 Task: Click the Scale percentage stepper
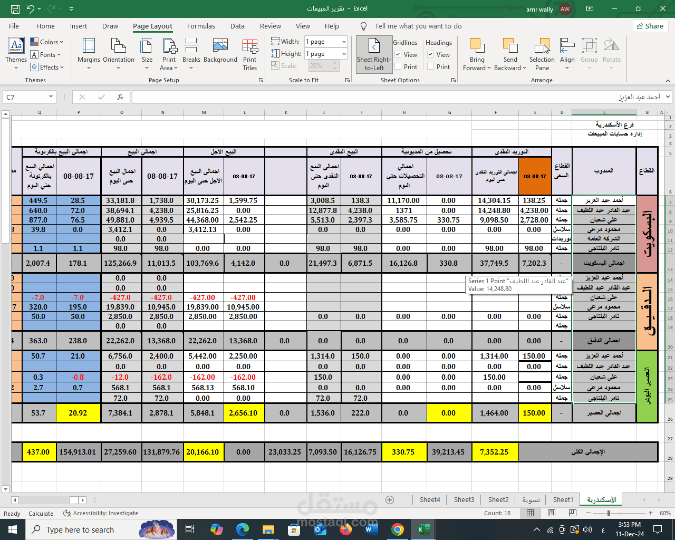pyautogui.click(x=335, y=66)
